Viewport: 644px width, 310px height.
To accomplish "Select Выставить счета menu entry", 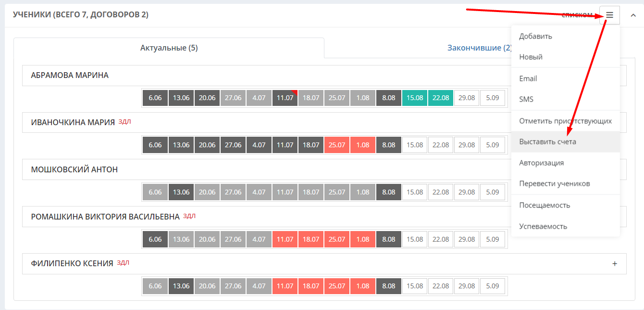I will (x=565, y=142).
